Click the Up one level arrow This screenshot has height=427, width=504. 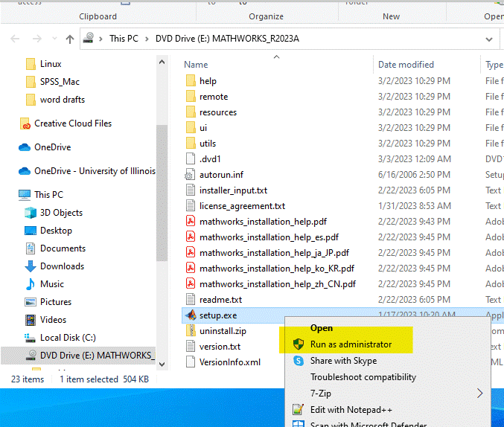point(70,39)
